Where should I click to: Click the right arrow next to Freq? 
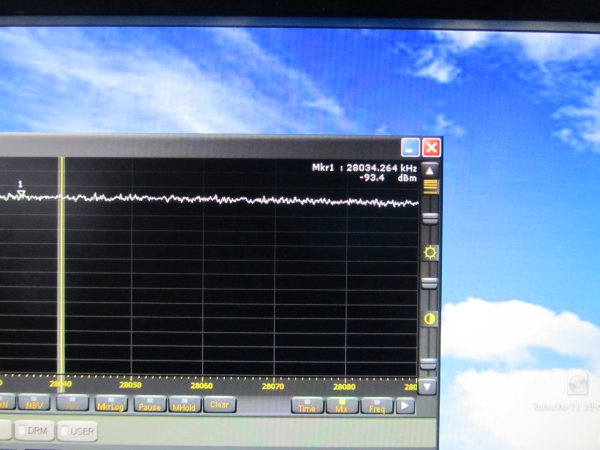click(405, 406)
